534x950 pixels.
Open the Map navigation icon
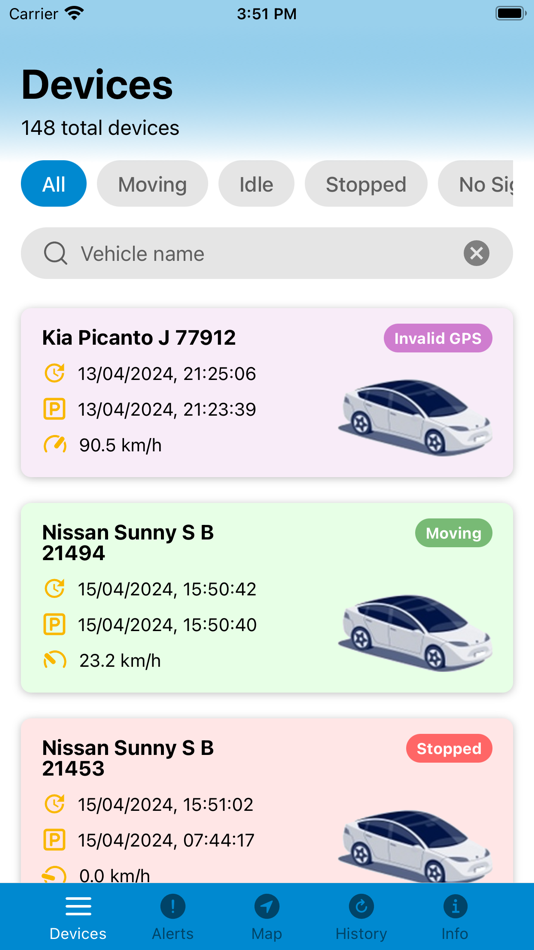click(267, 907)
